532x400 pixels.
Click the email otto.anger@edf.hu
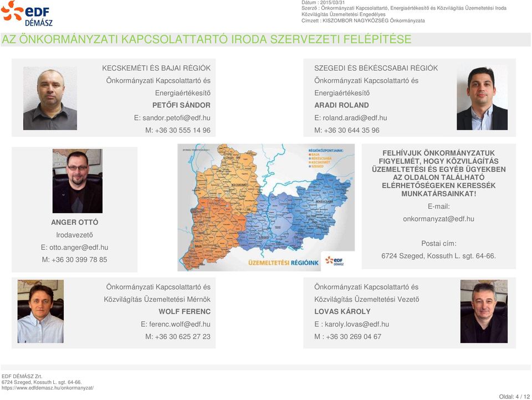click(79, 247)
